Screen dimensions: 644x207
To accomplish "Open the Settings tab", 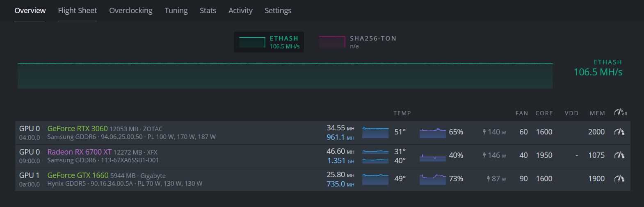I will tap(278, 11).
